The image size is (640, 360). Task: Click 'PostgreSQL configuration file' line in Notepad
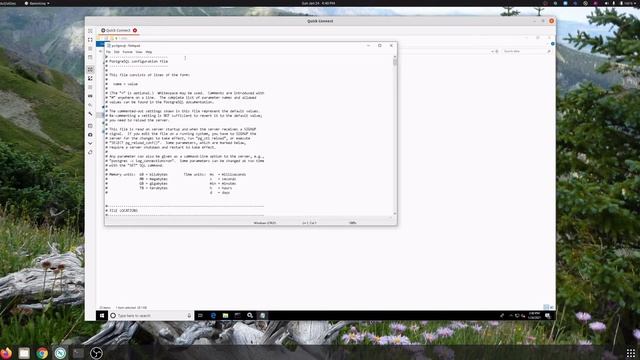click(138, 61)
